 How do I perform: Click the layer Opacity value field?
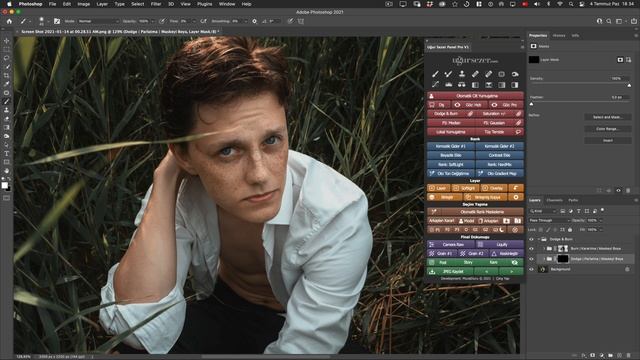pos(593,220)
